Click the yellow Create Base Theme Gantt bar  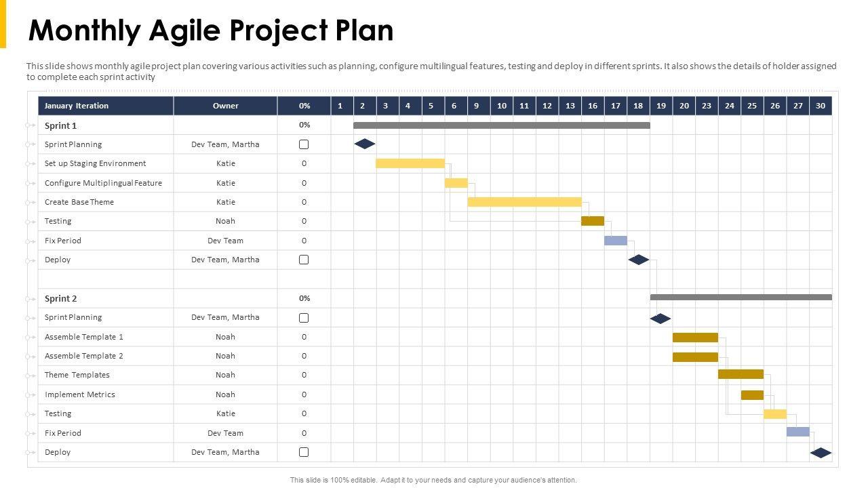click(x=524, y=202)
